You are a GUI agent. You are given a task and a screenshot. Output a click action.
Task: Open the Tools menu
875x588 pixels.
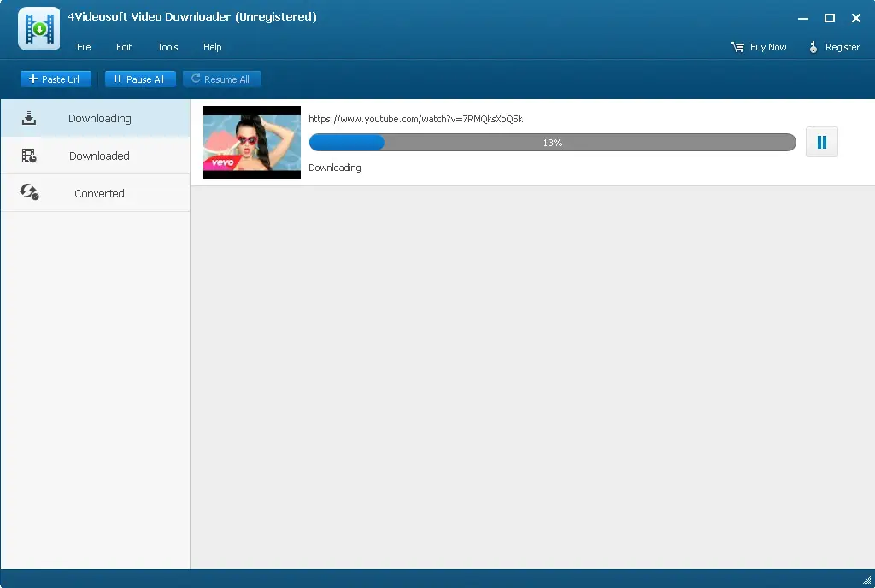coord(167,47)
